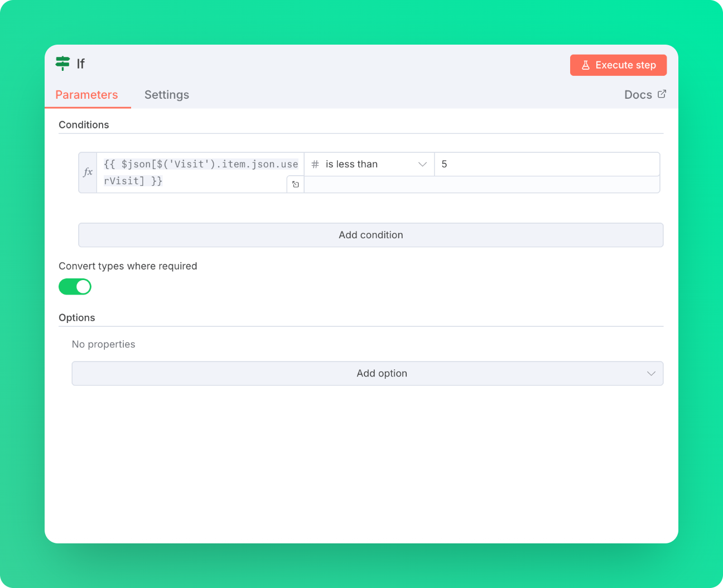Viewport: 723px width, 588px height.
Task: Click the number type # icon beside operator
Action: 315,164
